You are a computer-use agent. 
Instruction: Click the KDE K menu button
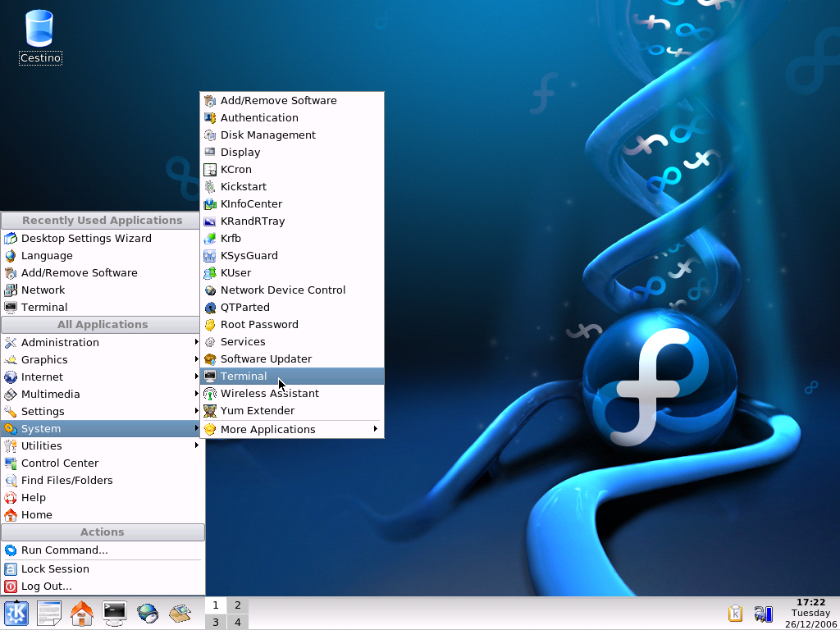click(16, 614)
